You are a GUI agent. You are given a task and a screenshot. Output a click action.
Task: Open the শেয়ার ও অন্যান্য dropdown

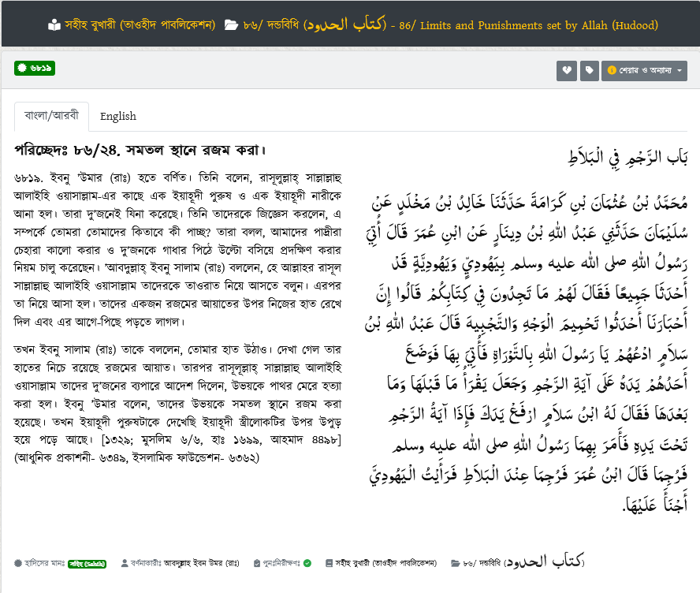coord(644,70)
